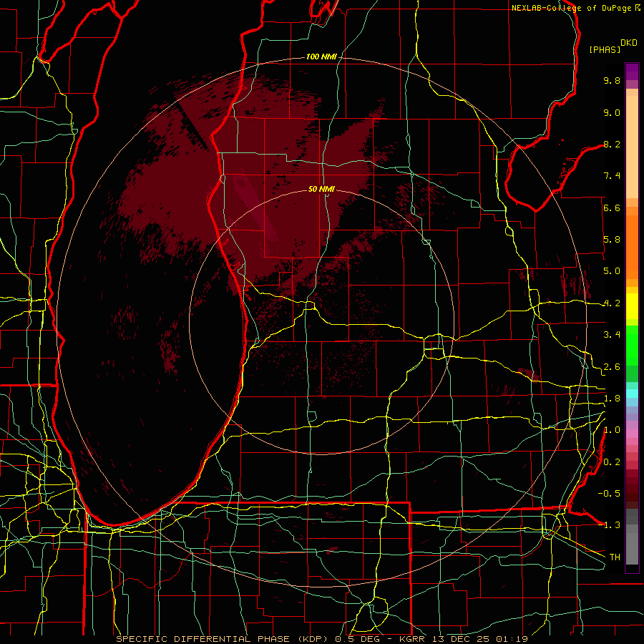Click the 6.6 scale value
This screenshot has width=644, height=644.
click(x=612, y=208)
